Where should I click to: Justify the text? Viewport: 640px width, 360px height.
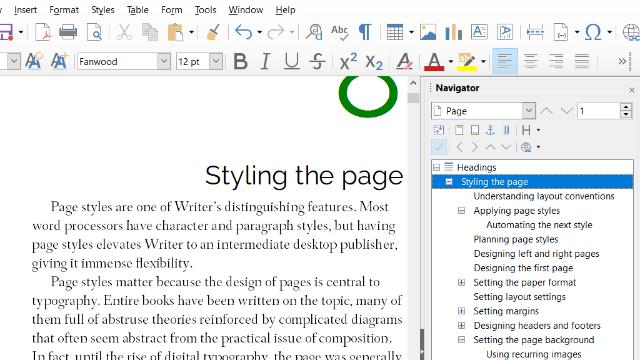pyautogui.click(x=582, y=62)
